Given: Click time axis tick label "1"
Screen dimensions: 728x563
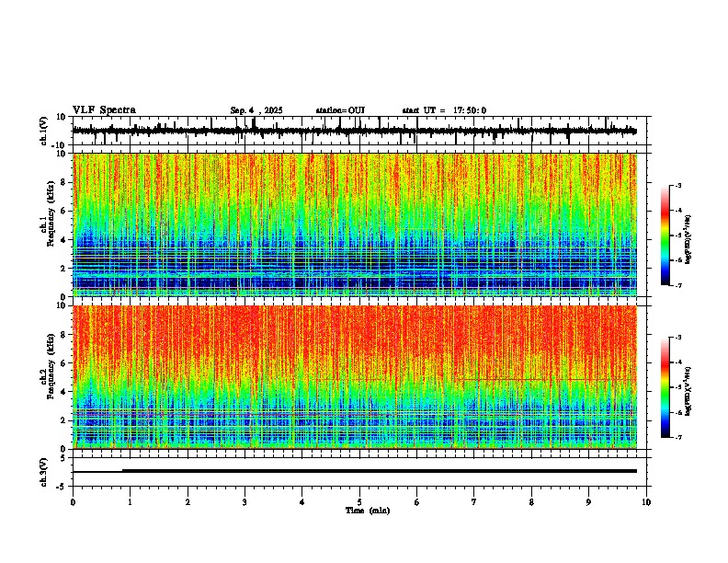Looking at the screenshot, I should pos(130,502).
